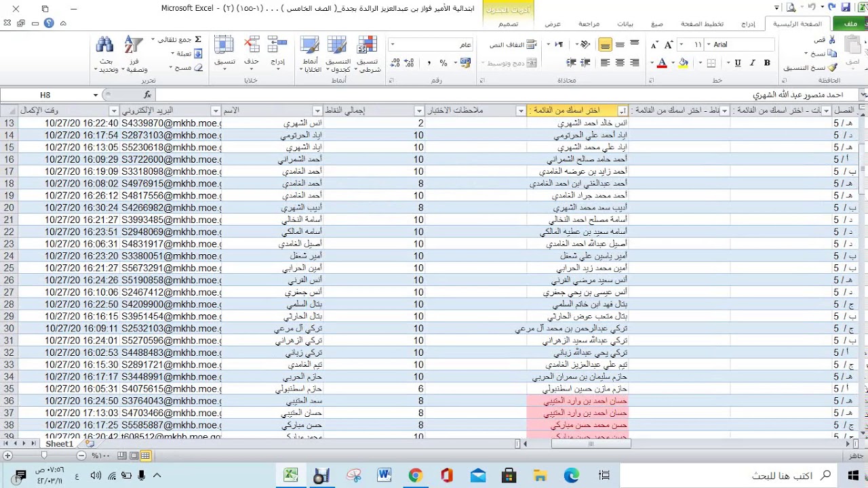Toggle Italic formatting
Viewport: 868px width, 488px height.
point(752,63)
